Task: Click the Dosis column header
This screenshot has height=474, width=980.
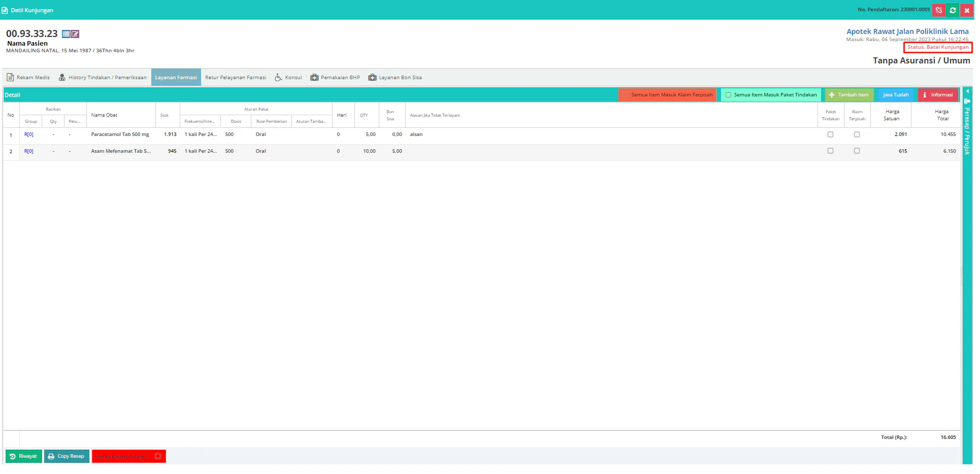Action: [236, 121]
